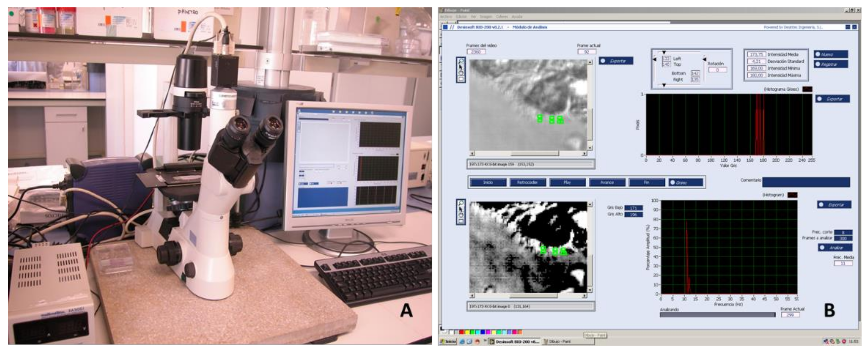Viewport: 868px width, 355px height.
Task: Click the Histograma Grises plot legend icon
Action: tap(807, 89)
